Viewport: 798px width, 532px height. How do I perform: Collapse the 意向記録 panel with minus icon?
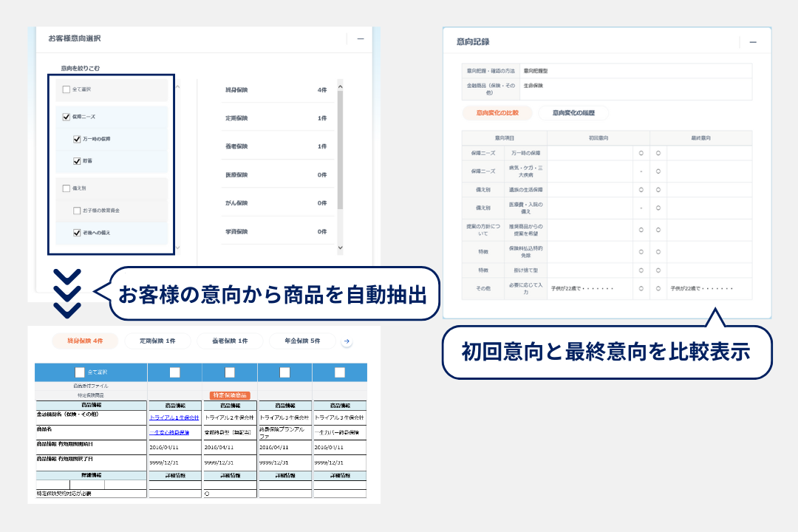coord(752,43)
